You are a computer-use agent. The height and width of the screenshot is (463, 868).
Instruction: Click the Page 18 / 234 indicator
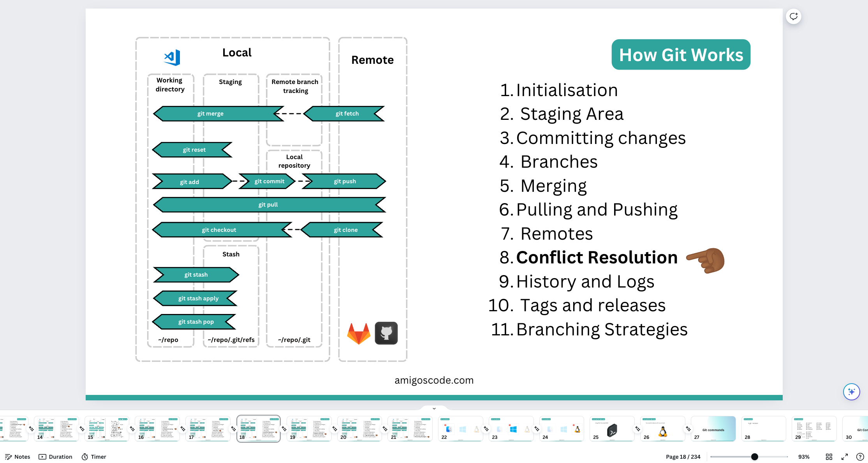pyautogui.click(x=683, y=457)
